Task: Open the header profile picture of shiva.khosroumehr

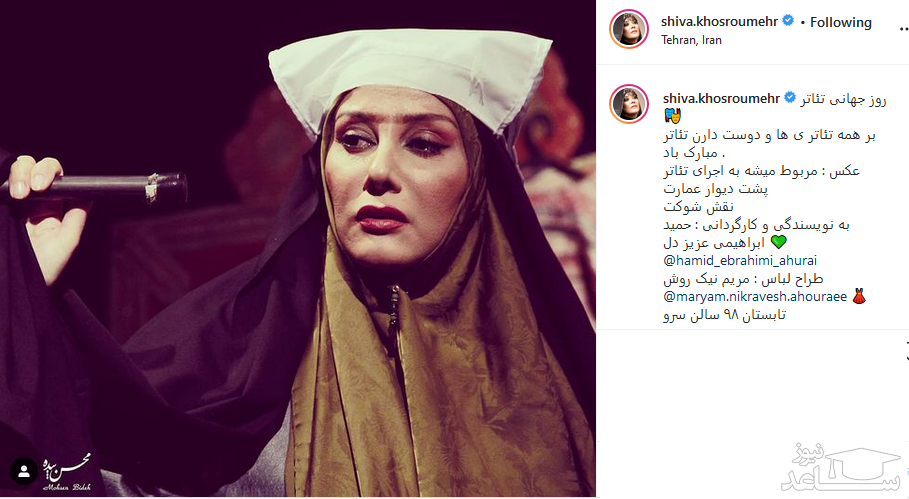Action: point(629,29)
